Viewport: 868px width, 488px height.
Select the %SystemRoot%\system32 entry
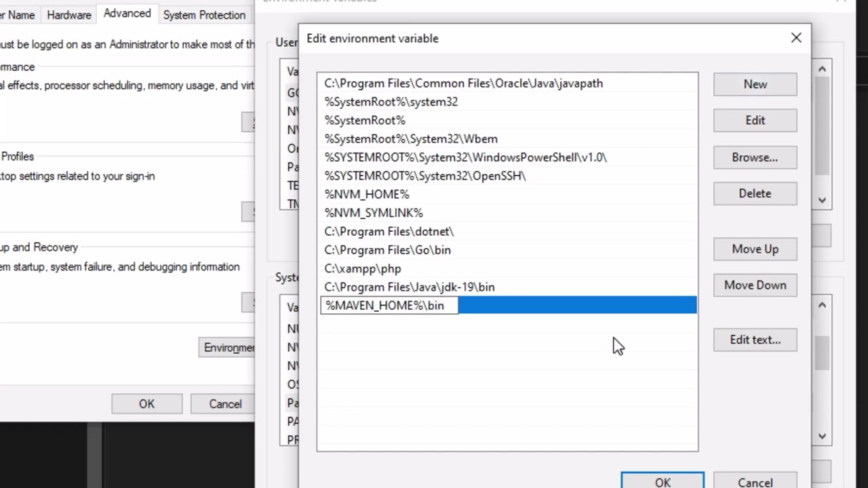tap(507, 102)
